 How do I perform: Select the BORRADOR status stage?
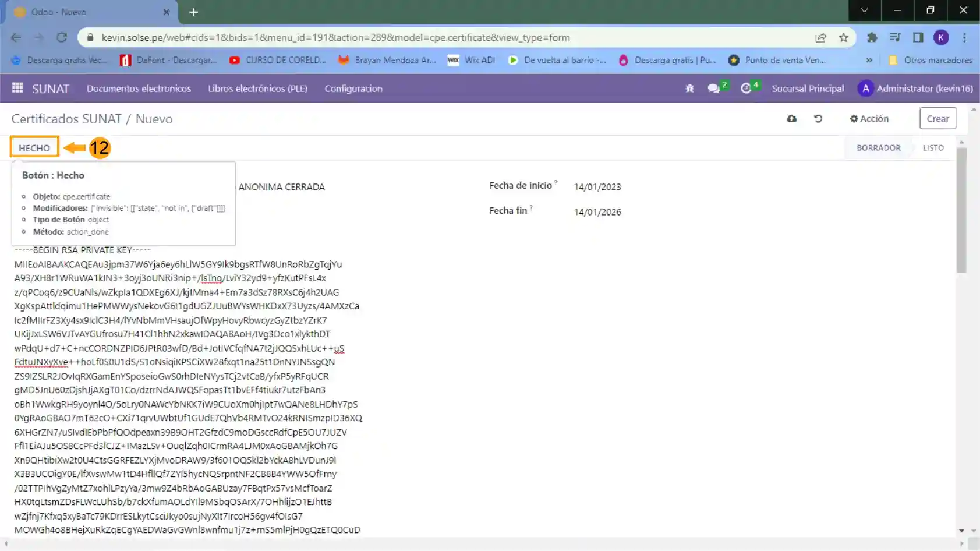pyautogui.click(x=878, y=147)
